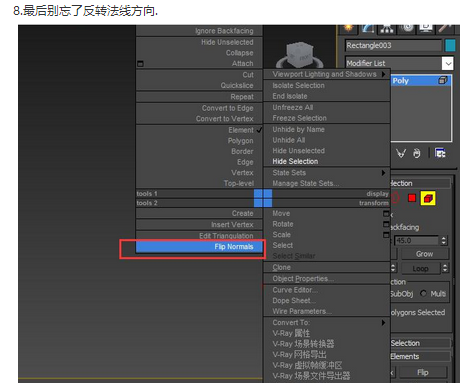Select the yellow Element sub-object icon
The width and height of the screenshot is (466, 383).
428,198
